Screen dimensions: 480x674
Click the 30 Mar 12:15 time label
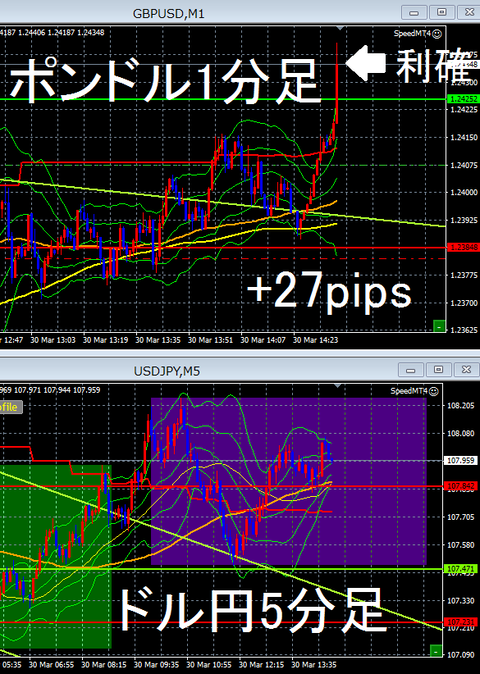point(261,665)
